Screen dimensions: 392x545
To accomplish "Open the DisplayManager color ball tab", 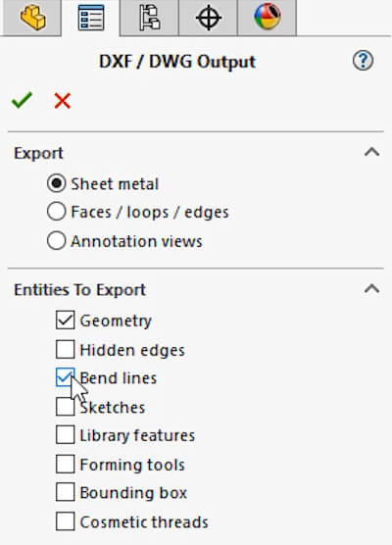I will coord(267,17).
